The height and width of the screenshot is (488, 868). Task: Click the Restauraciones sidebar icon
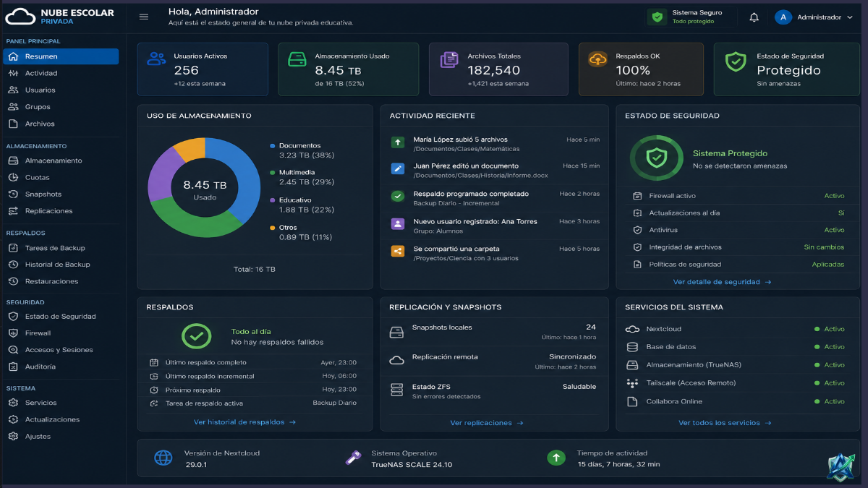coord(13,281)
